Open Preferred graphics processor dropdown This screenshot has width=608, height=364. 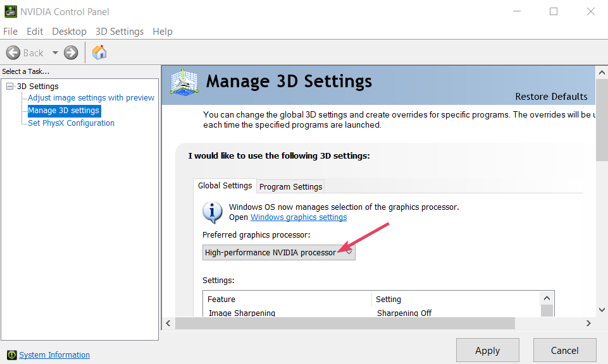pyautogui.click(x=278, y=252)
